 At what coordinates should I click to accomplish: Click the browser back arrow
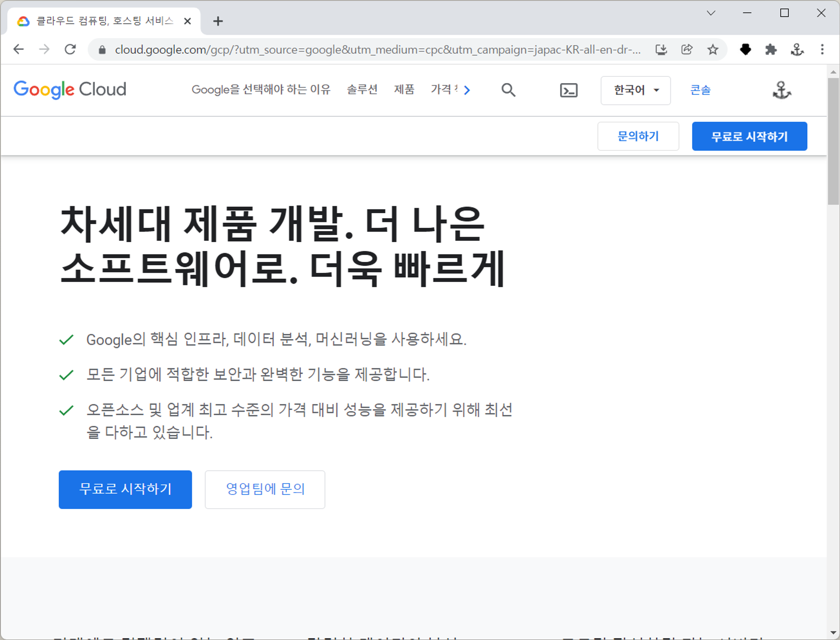coord(18,50)
